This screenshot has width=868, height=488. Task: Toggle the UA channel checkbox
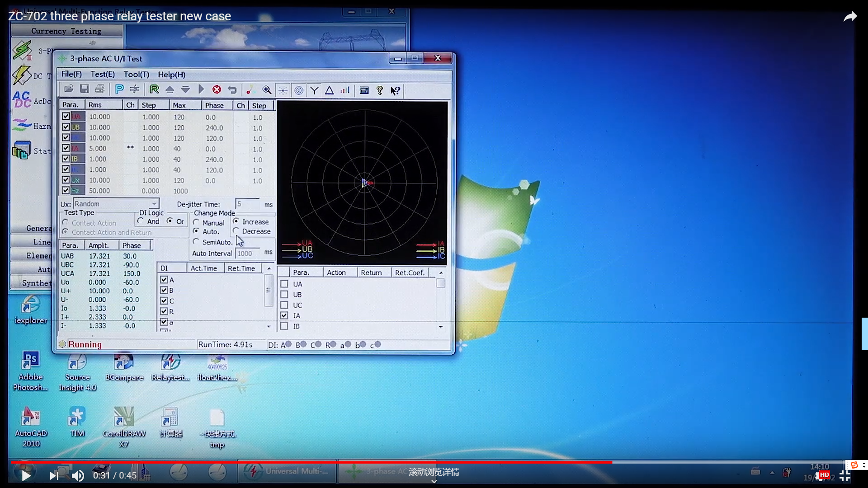[66, 117]
